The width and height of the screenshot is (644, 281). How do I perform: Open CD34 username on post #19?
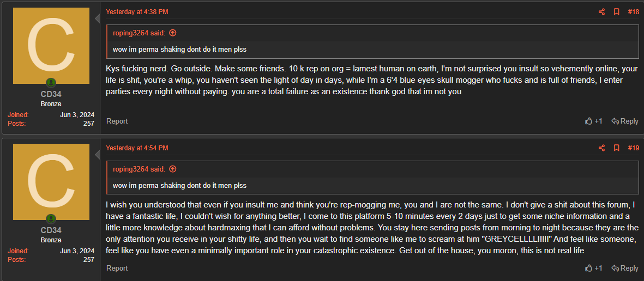coord(51,230)
